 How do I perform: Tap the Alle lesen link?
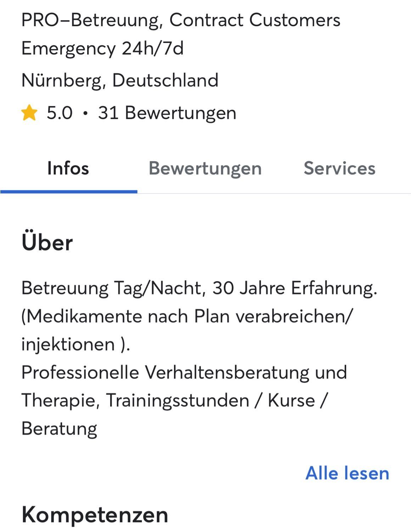[x=347, y=473]
